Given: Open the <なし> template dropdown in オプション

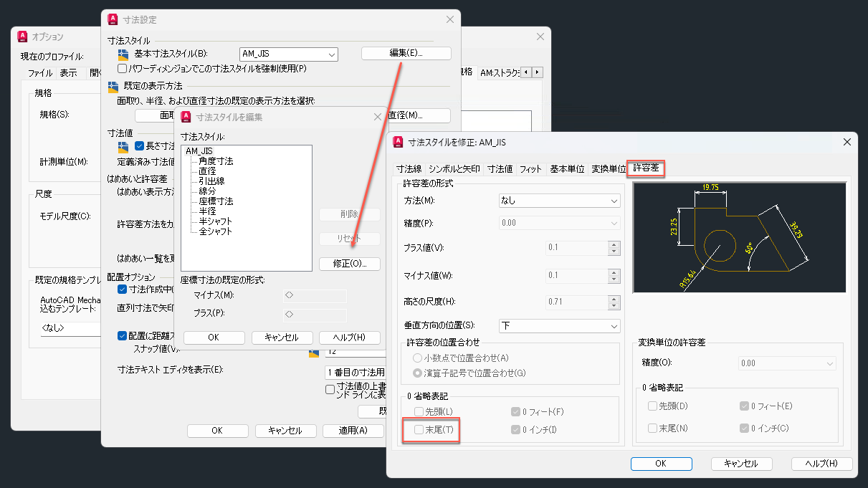Looking at the screenshot, I should tap(70, 328).
